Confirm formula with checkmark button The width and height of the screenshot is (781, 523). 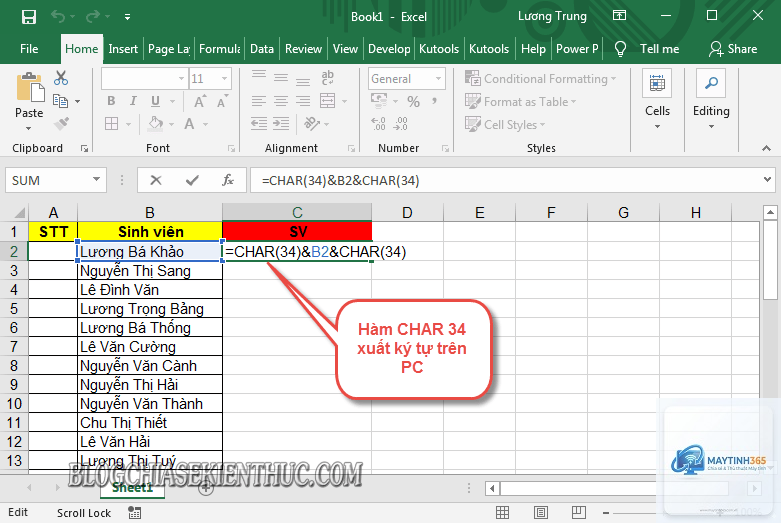click(192, 180)
